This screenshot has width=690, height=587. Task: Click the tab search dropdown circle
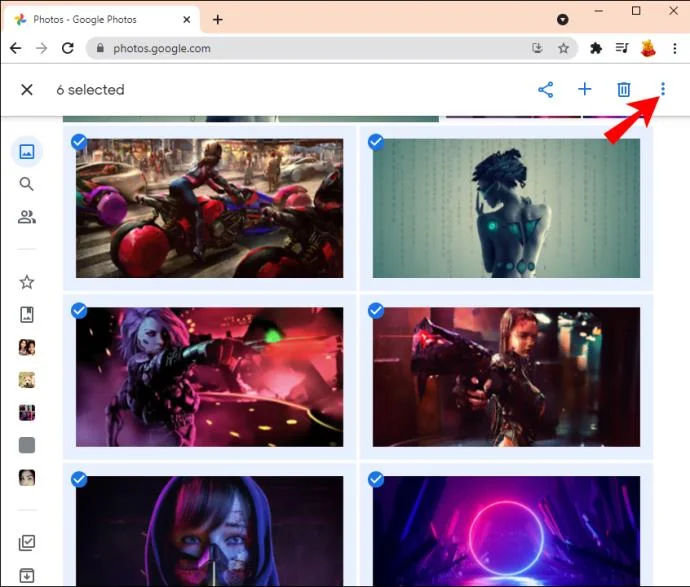562,19
